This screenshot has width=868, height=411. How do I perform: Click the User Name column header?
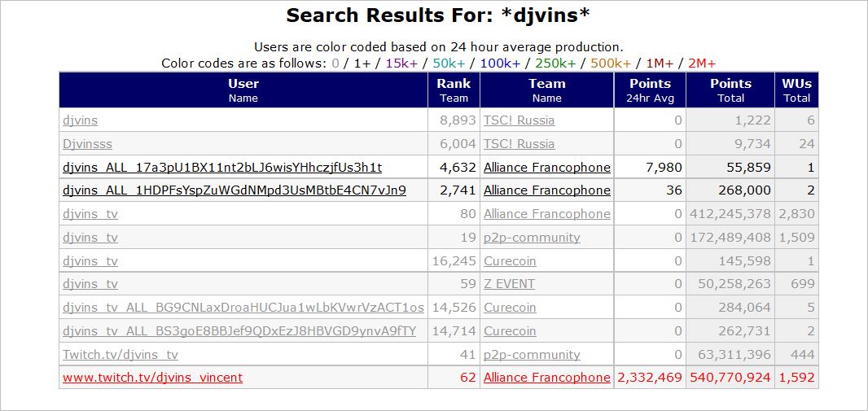(x=243, y=90)
